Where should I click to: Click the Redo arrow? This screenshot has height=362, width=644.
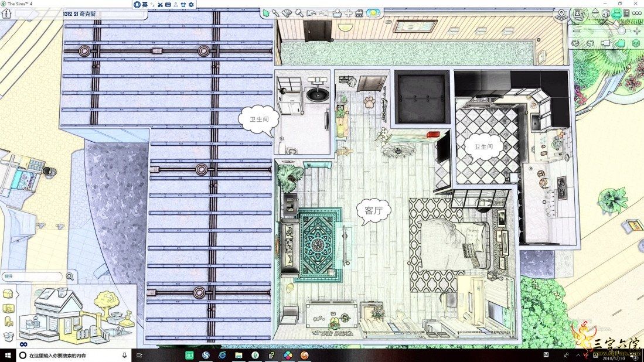pyautogui.click(x=323, y=13)
